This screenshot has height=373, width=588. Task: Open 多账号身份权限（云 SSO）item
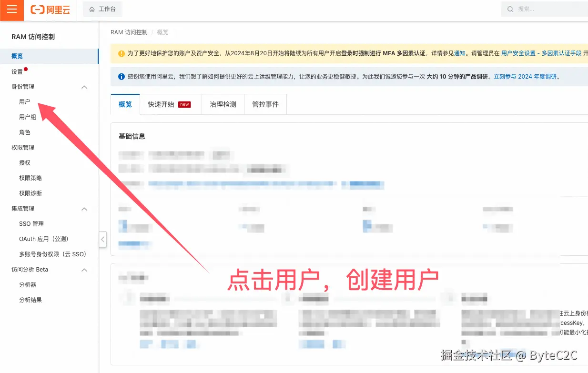pyautogui.click(x=53, y=254)
